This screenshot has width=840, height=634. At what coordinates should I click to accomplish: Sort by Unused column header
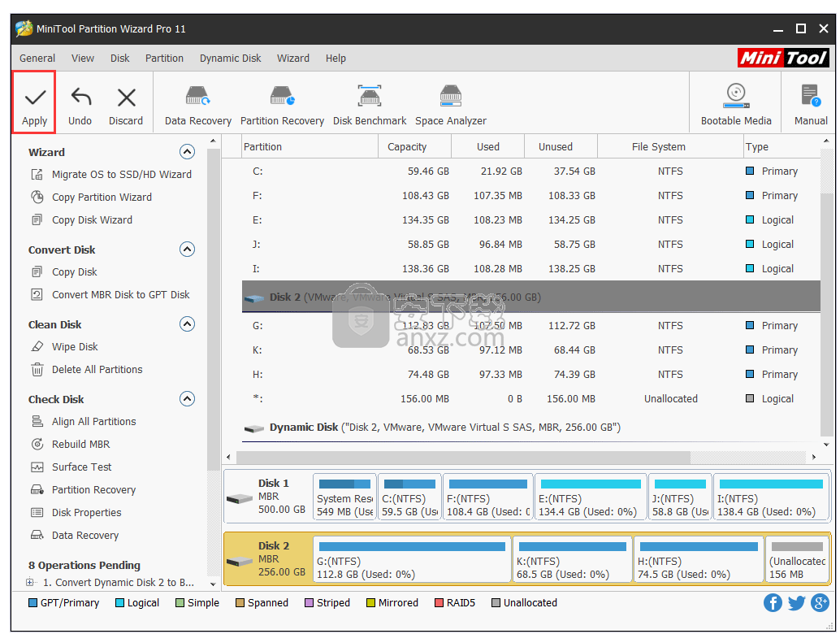pyautogui.click(x=561, y=146)
